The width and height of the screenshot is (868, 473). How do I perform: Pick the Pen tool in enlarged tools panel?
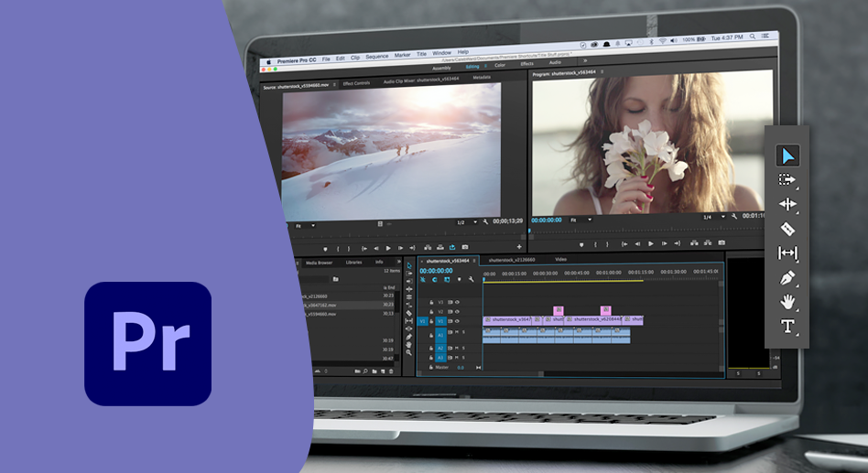pos(787,277)
